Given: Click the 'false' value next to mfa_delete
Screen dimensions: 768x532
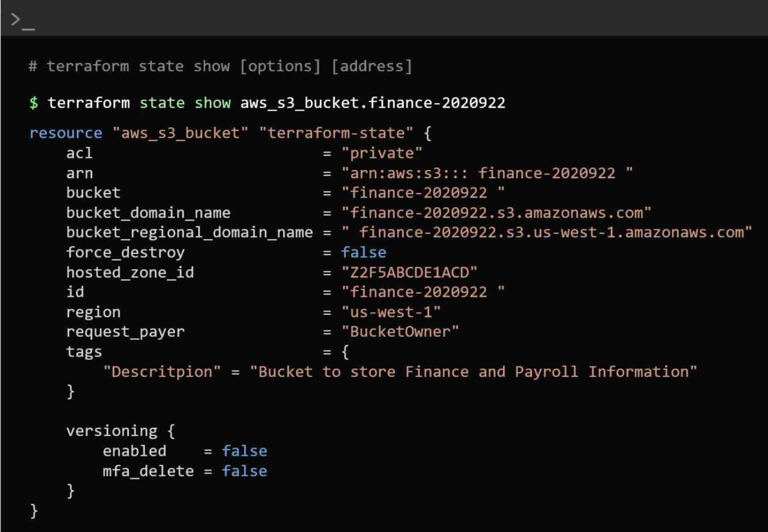Looking at the screenshot, I should (245, 471).
